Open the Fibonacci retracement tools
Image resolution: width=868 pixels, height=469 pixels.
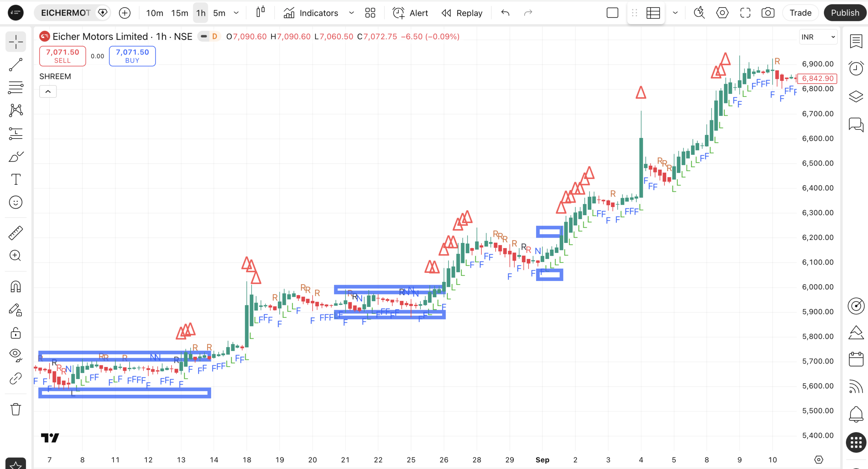[16, 87]
